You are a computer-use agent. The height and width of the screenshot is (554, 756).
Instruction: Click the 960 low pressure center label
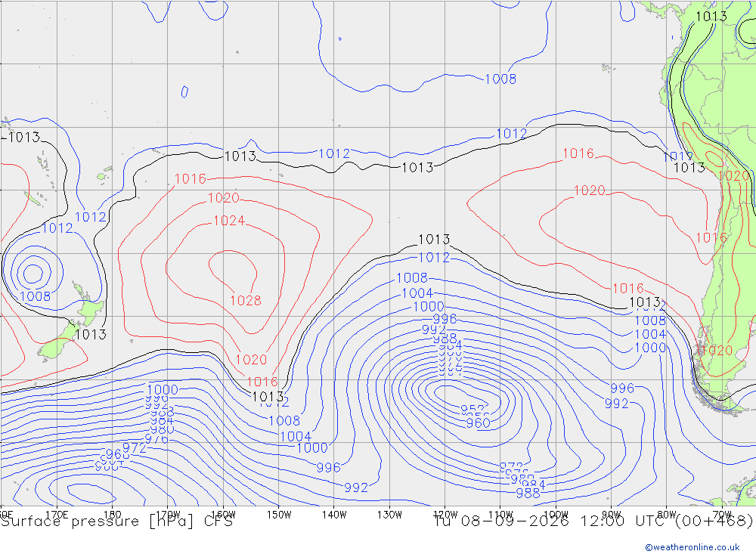[478, 422]
